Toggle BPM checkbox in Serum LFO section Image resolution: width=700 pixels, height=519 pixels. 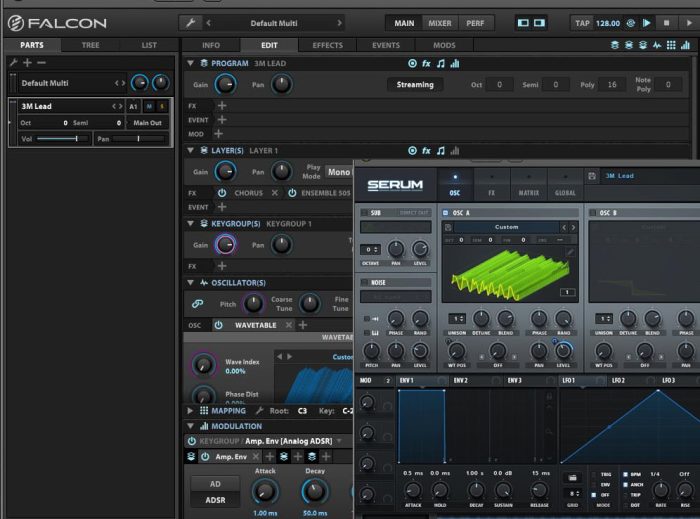click(x=625, y=474)
